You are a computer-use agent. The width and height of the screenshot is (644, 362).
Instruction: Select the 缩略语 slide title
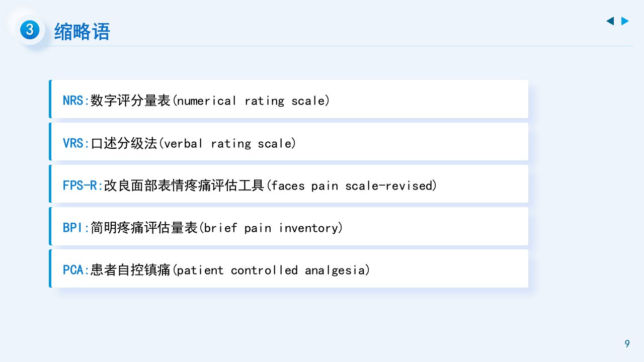pyautogui.click(x=82, y=31)
